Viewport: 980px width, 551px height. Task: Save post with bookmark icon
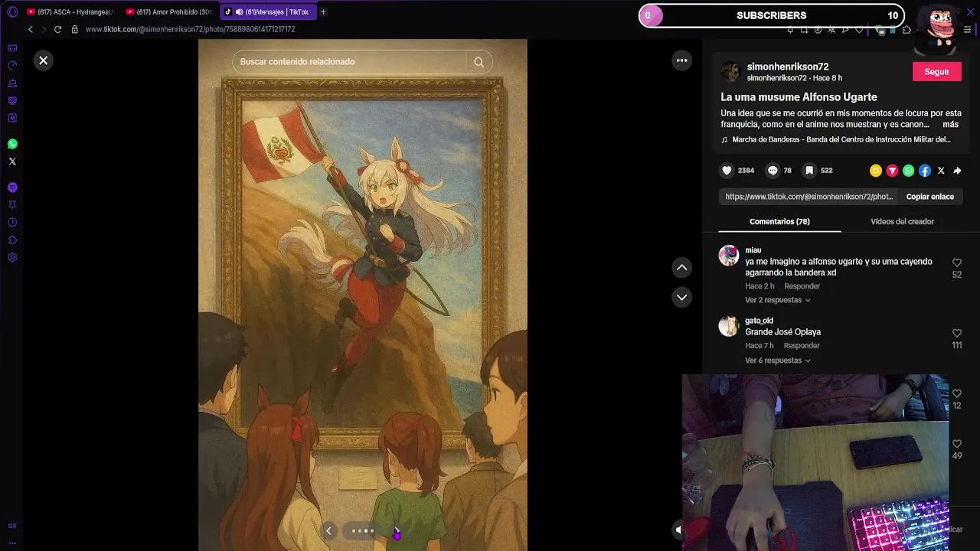[808, 171]
